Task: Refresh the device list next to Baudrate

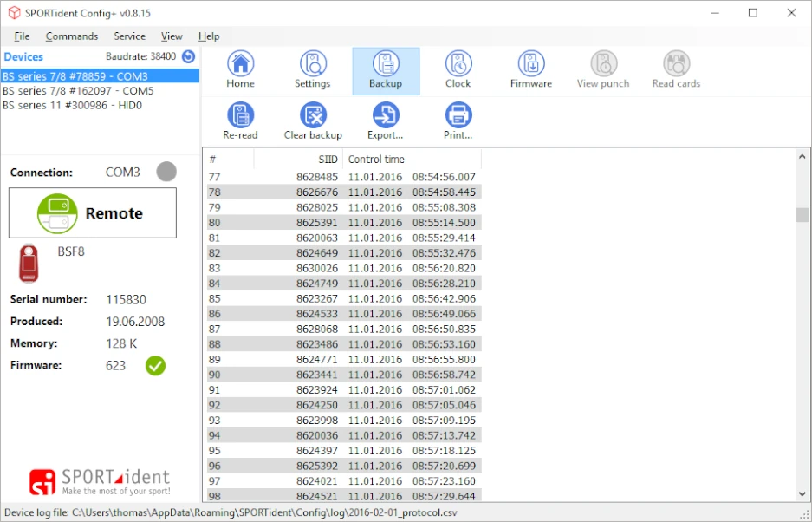Action: point(189,56)
